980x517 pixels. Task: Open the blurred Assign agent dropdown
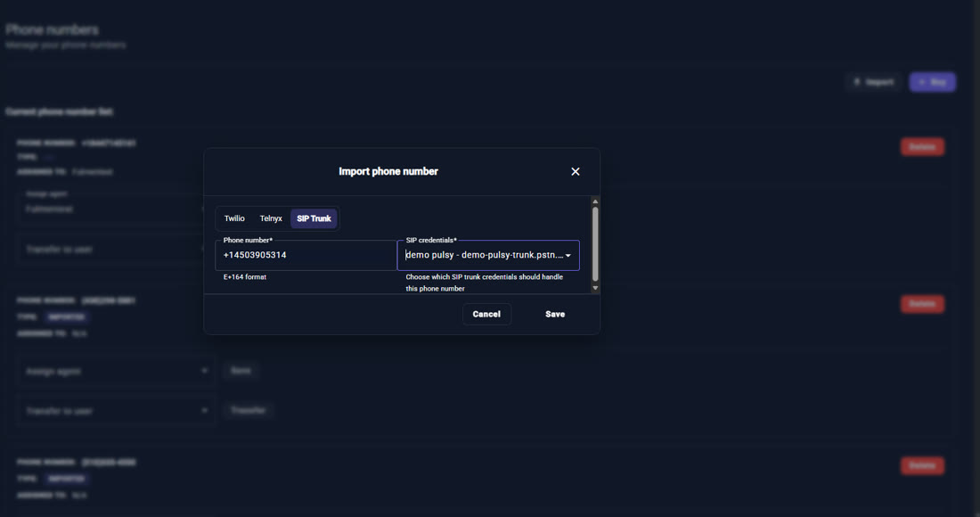[116, 372]
